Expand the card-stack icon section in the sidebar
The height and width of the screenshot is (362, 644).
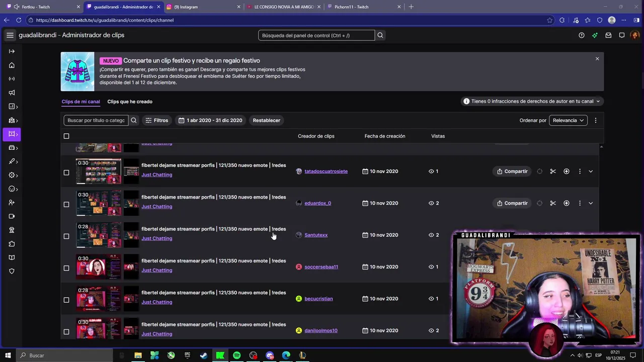13,148
